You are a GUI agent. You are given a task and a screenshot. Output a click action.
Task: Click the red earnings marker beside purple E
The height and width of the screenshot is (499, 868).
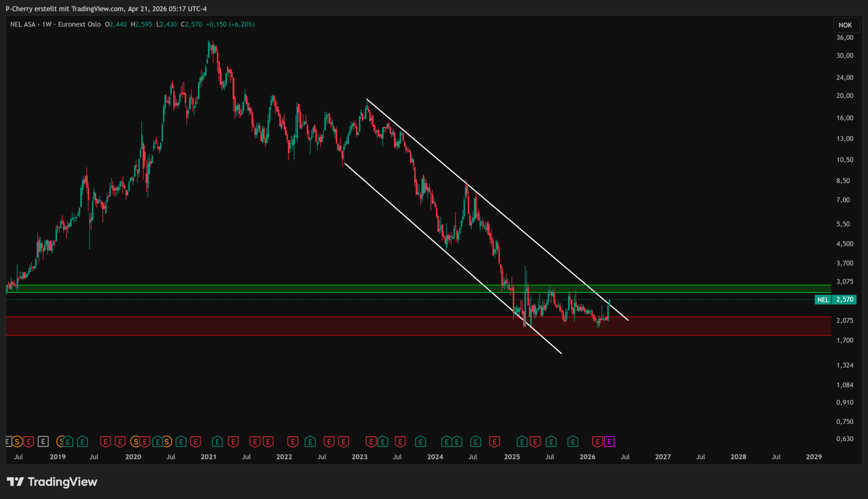[597, 441]
